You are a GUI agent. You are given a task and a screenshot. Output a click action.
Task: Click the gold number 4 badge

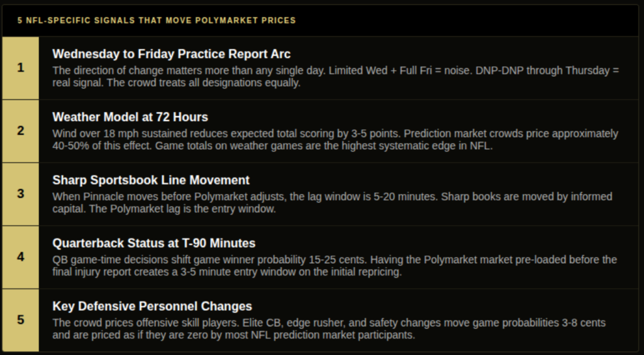[x=21, y=257]
